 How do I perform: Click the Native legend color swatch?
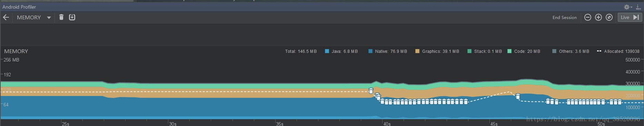pos(370,51)
